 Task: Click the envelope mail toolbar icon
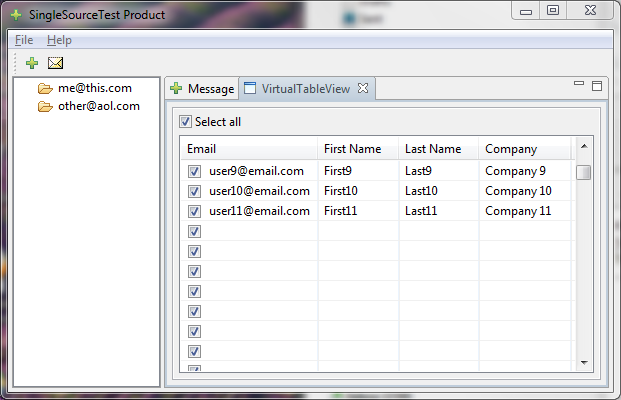pos(55,63)
